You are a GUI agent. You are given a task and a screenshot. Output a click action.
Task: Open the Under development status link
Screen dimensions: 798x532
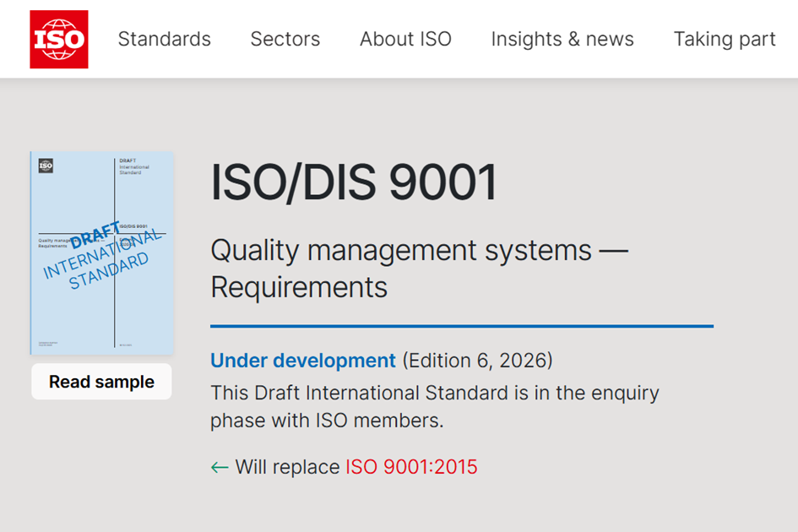(x=302, y=361)
